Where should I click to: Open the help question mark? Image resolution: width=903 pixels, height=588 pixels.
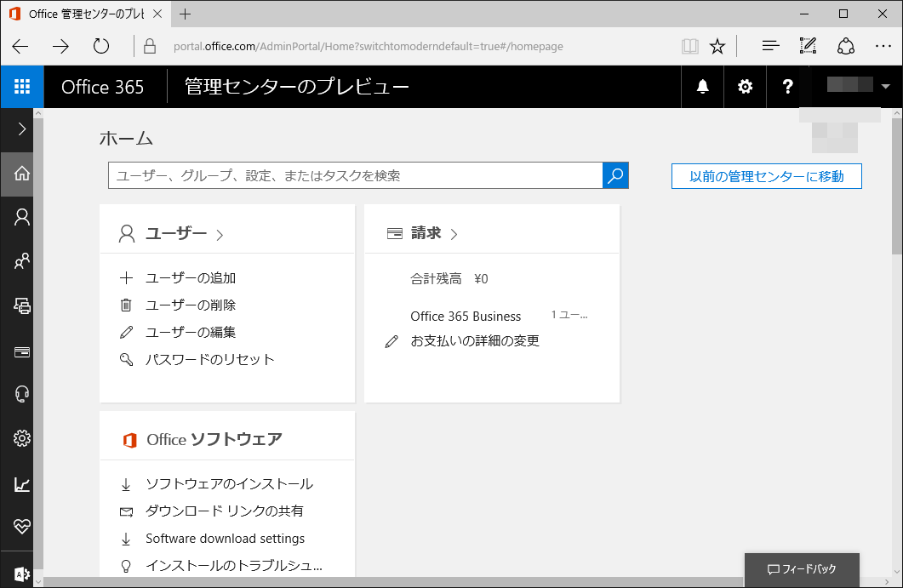(x=787, y=87)
